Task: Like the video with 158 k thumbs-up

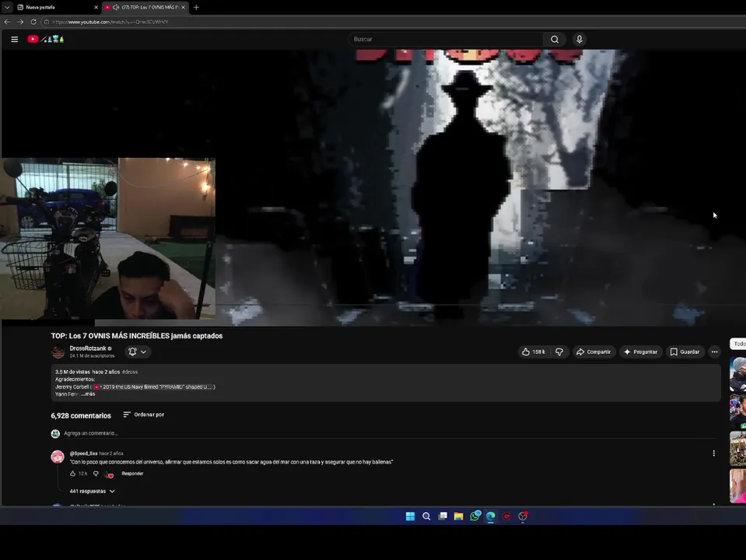Action: [534, 352]
